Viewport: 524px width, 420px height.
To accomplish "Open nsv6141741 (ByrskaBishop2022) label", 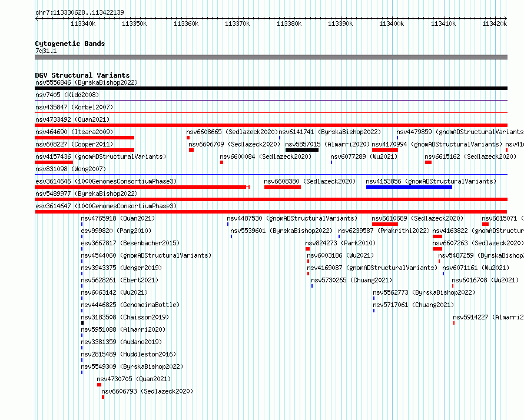I will [x=330, y=132].
